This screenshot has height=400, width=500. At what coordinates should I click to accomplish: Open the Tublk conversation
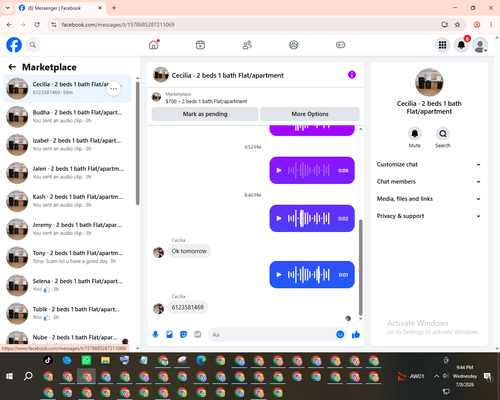67,313
